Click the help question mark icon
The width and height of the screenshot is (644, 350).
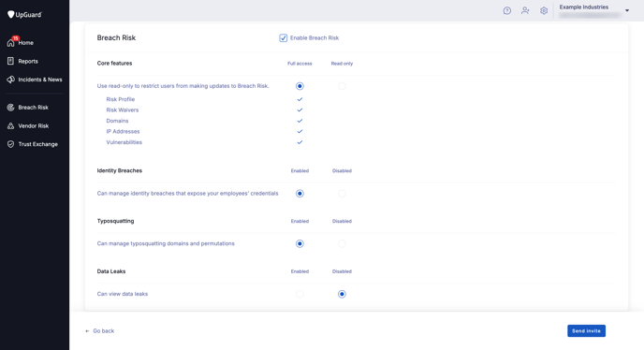click(507, 10)
